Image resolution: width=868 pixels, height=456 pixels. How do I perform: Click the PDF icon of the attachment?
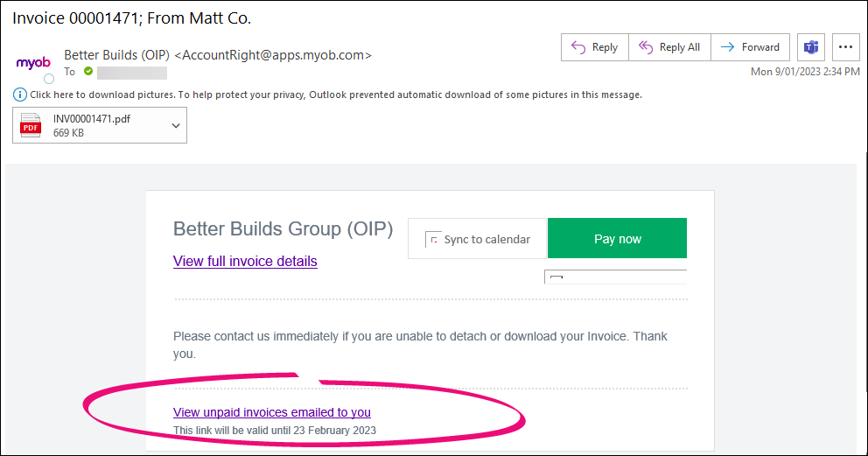point(31,125)
